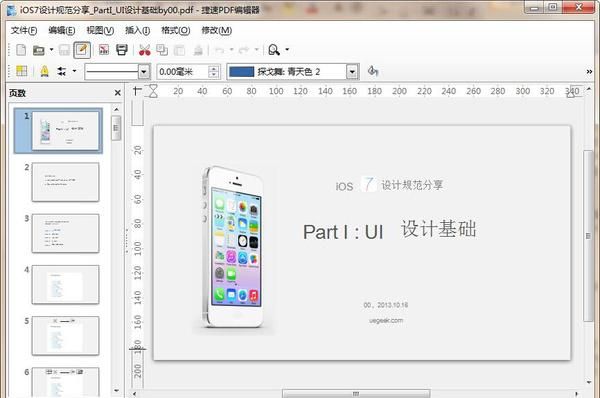Click the yellow highlighter pen icon
This screenshot has height=398, width=600.
pos(44,71)
